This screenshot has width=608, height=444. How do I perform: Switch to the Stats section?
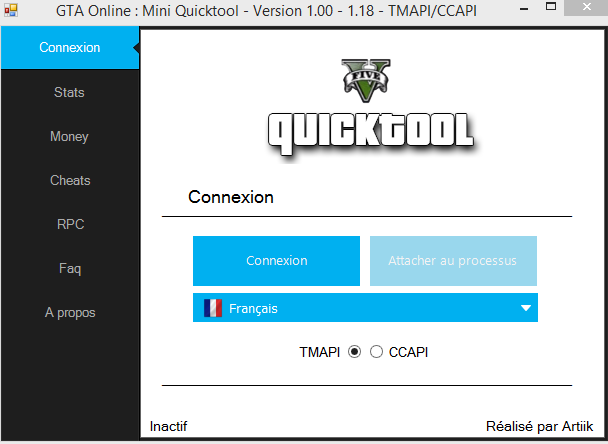click(70, 92)
